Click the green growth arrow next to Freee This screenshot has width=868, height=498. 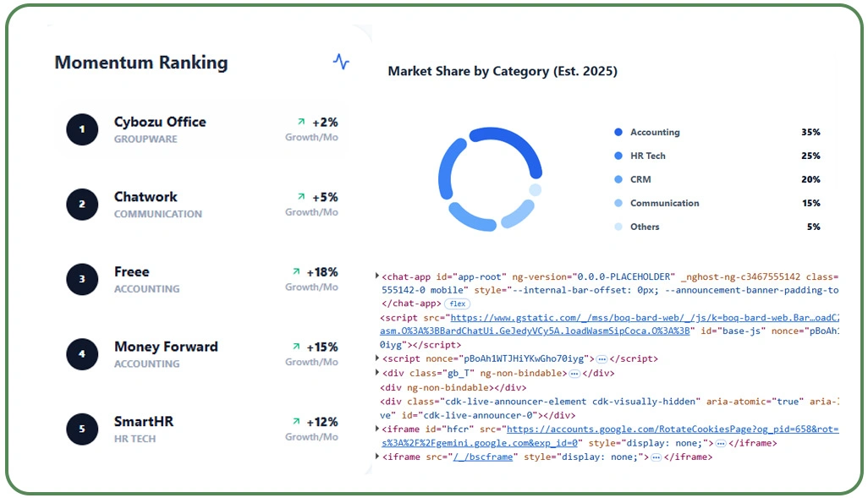click(295, 271)
